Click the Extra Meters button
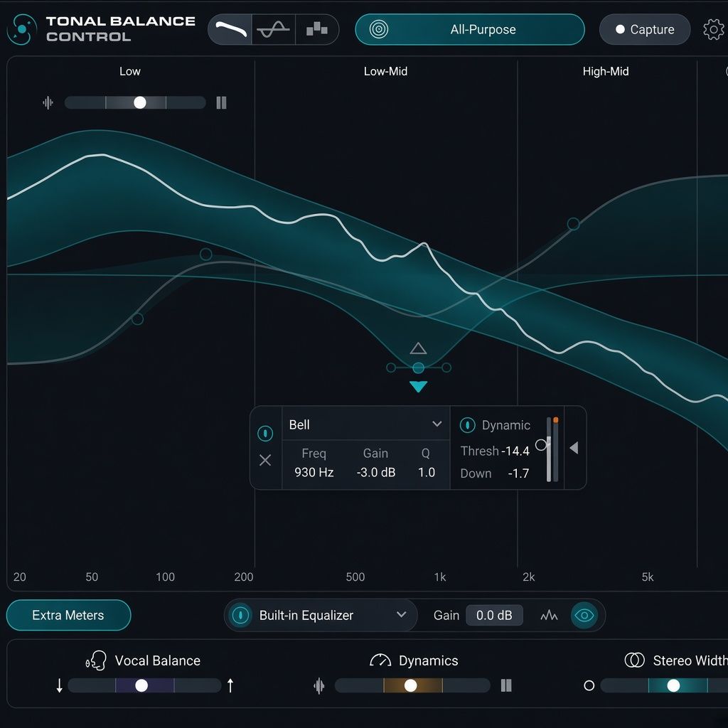This screenshot has width=728, height=728. pyautogui.click(x=68, y=615)
